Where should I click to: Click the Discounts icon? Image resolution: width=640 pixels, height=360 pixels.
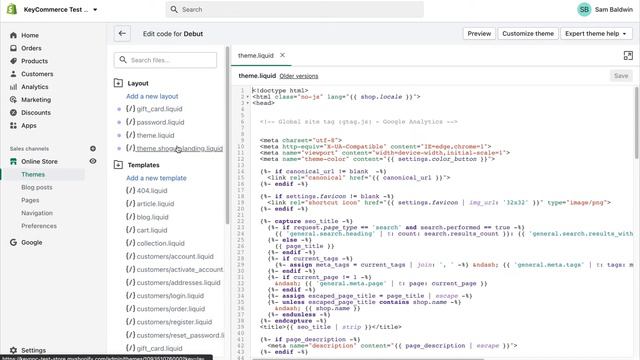pyautogui.click(x=13, y=113)
